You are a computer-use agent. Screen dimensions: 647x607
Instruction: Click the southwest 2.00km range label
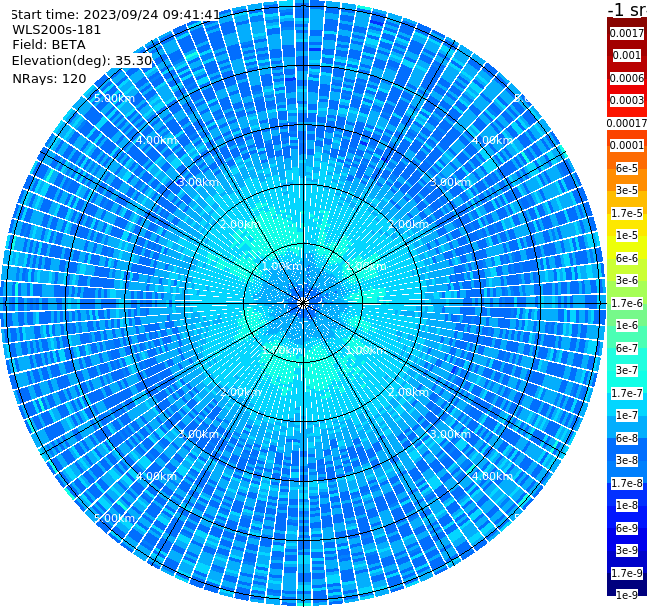pos(241,392)
